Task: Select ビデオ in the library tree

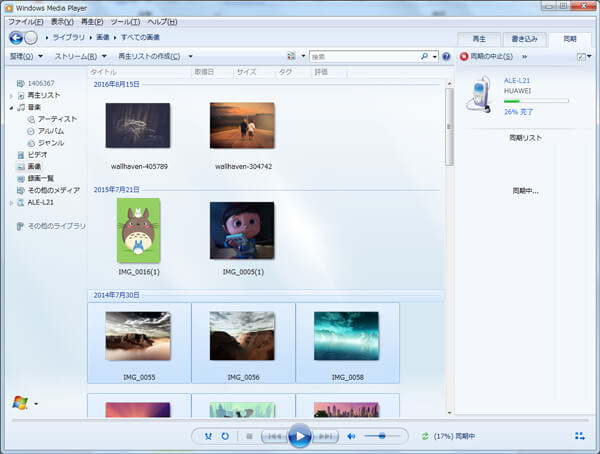Action: tap(38, 155)
